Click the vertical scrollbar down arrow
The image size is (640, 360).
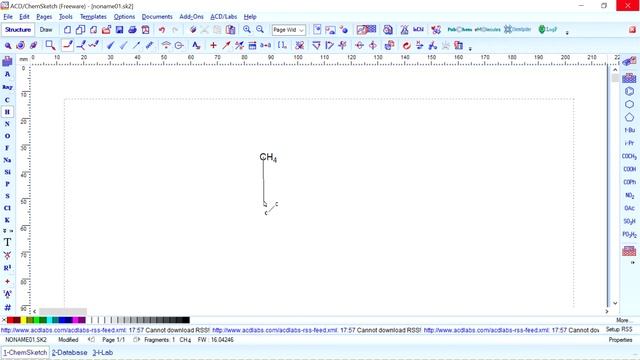click(615, 303)
